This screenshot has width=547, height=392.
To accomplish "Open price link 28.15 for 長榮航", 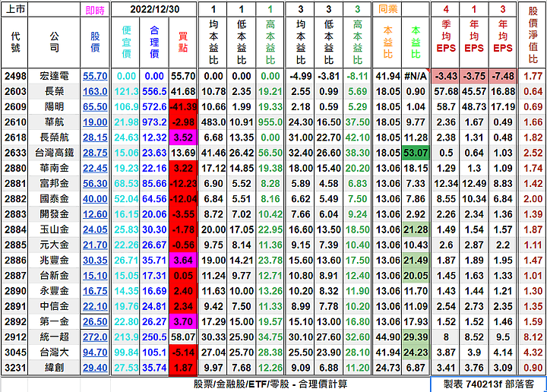I will (95, 138).
